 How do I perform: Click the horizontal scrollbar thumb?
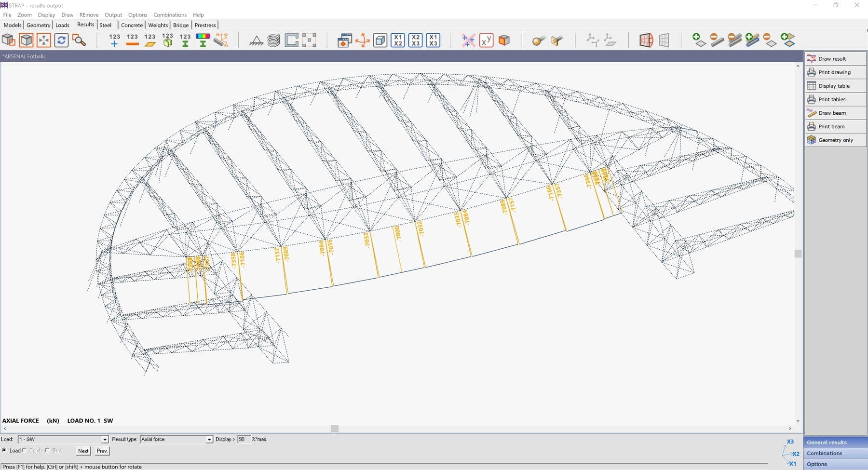(335, 429)
